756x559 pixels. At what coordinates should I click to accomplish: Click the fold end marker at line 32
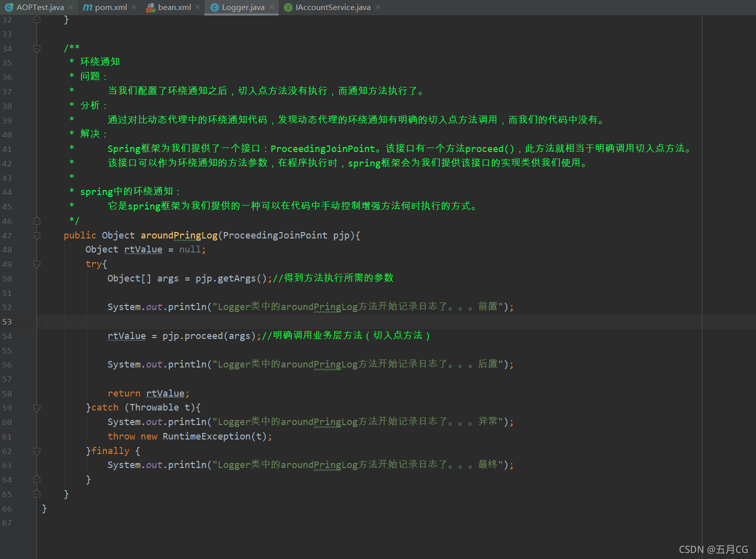coord(37,19)
